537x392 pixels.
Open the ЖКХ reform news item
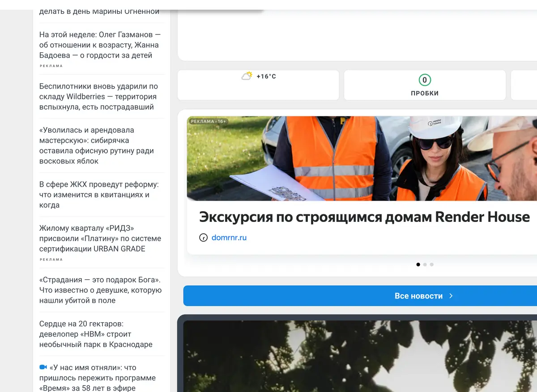pyautogui.click(x=99, y=195)
